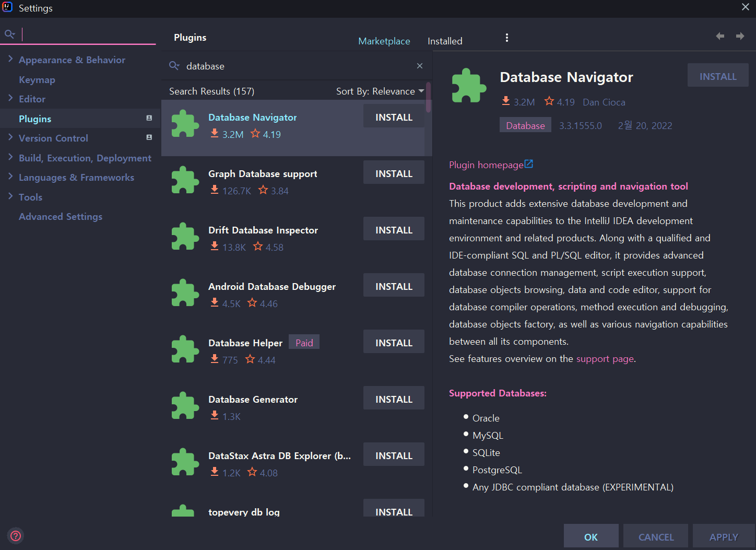This screenshot has height=550, width=756.
Task: Select the Graph Database support title
Action: 263,174
